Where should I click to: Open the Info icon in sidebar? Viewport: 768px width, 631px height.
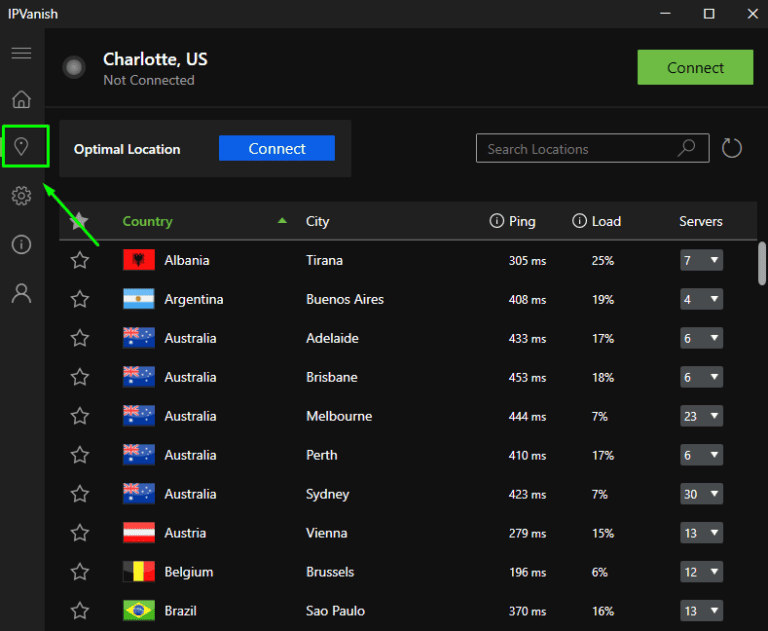(x=21, y=245)
